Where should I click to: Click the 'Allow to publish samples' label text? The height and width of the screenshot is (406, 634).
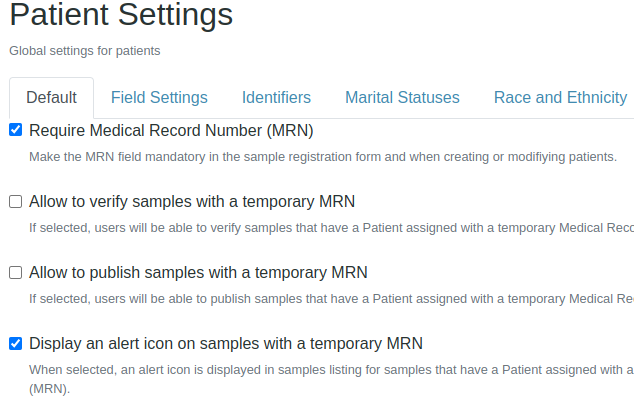coord(198,272)
